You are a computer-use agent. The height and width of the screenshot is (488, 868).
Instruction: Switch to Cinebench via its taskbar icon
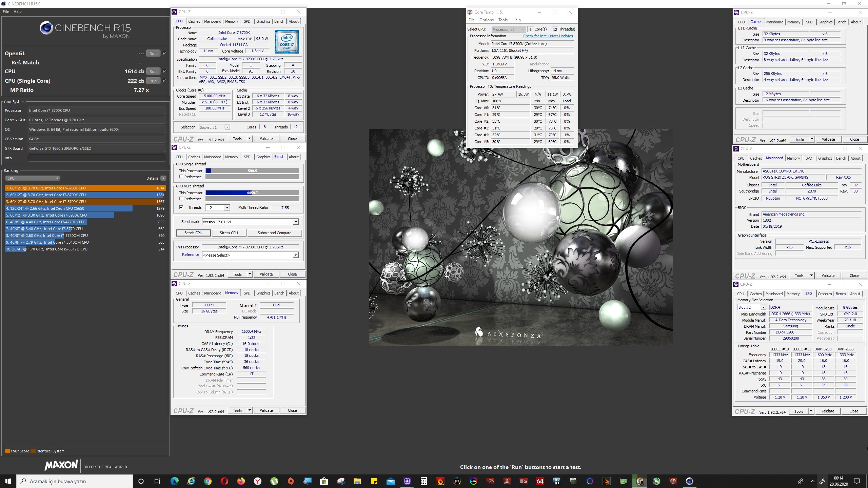[690, 481]
